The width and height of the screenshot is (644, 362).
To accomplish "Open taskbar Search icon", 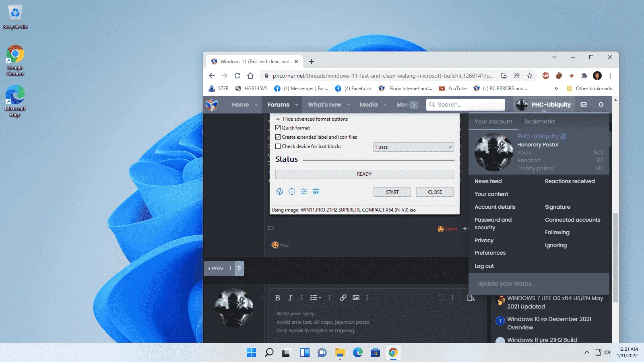I will click(x=269, y=353).
